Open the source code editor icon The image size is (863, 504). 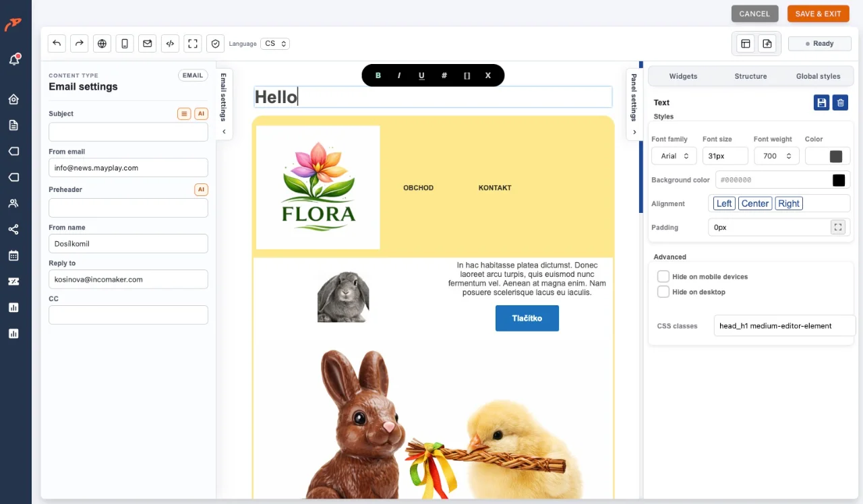[171, 44]
